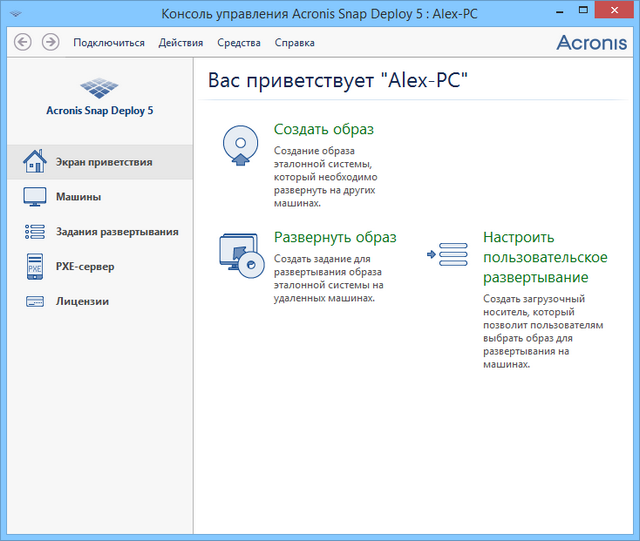Click the list icon for Задания развертывания
The height and width of the screenshot is (541, 640).
pyautogui.click(x=35, y=232)
